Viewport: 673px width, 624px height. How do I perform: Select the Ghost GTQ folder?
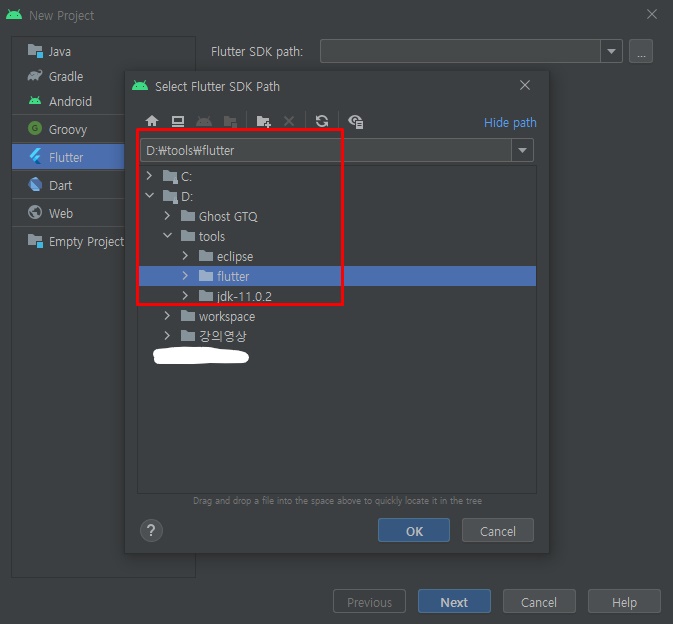[337, 216]
